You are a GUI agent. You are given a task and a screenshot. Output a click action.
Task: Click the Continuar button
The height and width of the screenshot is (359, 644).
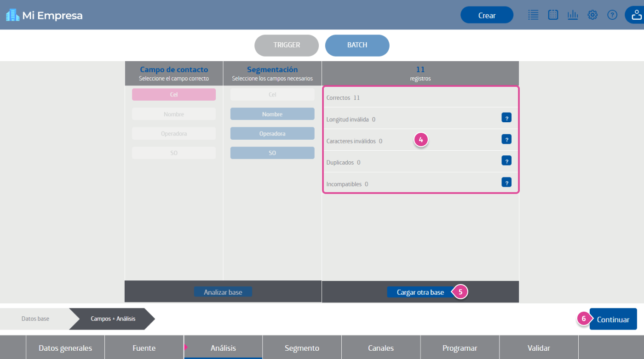point(613,319)
